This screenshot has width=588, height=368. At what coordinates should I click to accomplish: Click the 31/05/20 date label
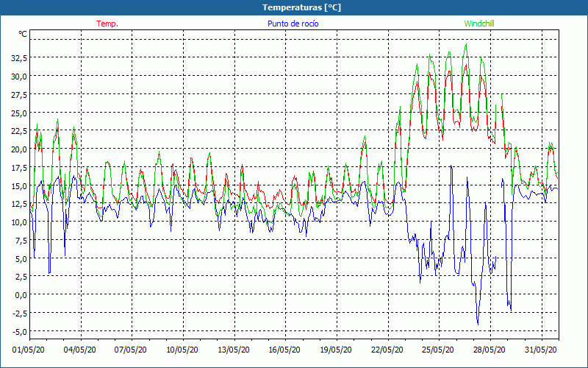pos(541,350)
